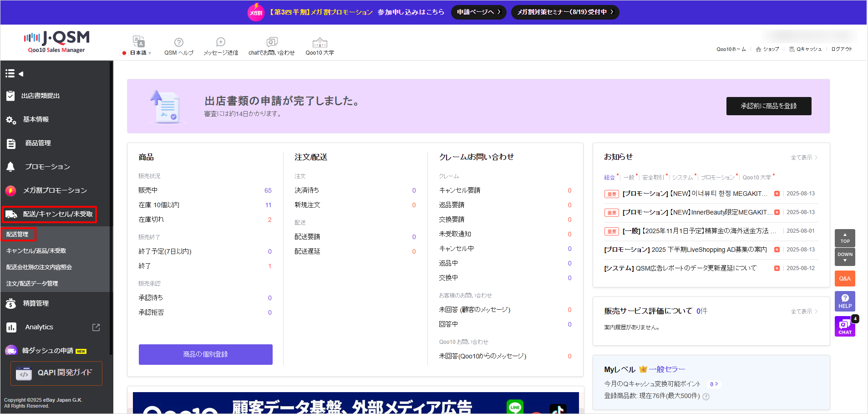
Task: Click the chat inquiry icon in header
Action: [272, 42]
